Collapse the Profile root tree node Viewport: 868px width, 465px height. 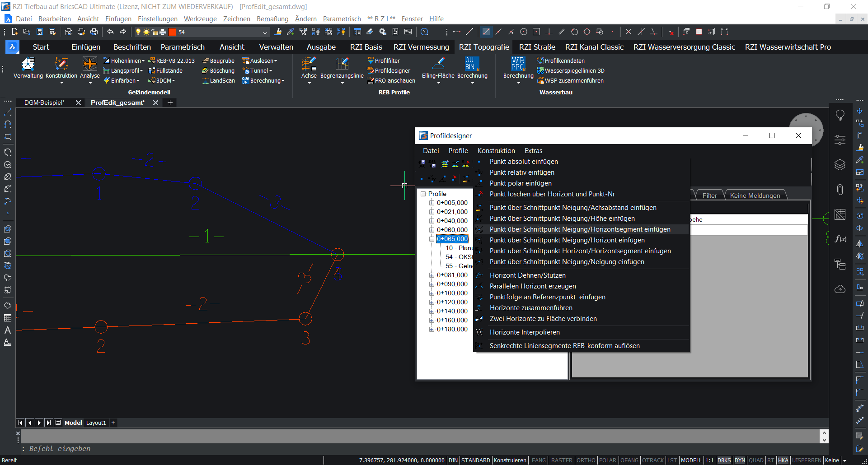[423, 194]
